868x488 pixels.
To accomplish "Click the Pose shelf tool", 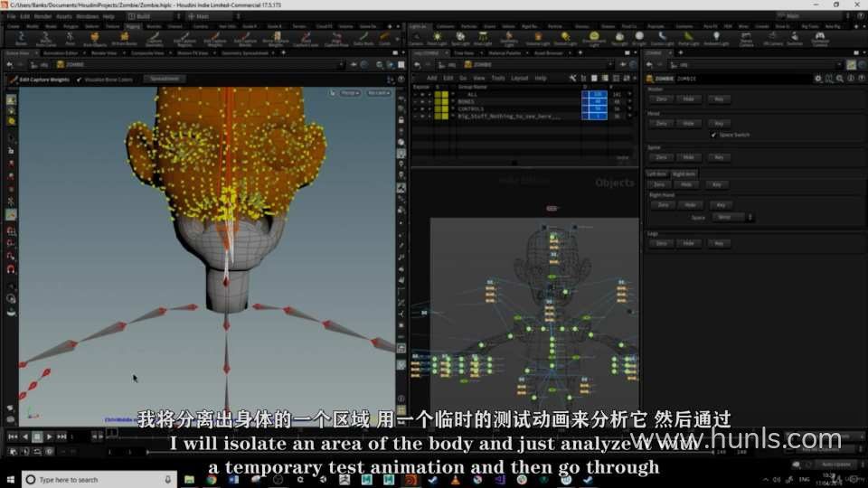I will pyautogui.click(x=71, y=38).
